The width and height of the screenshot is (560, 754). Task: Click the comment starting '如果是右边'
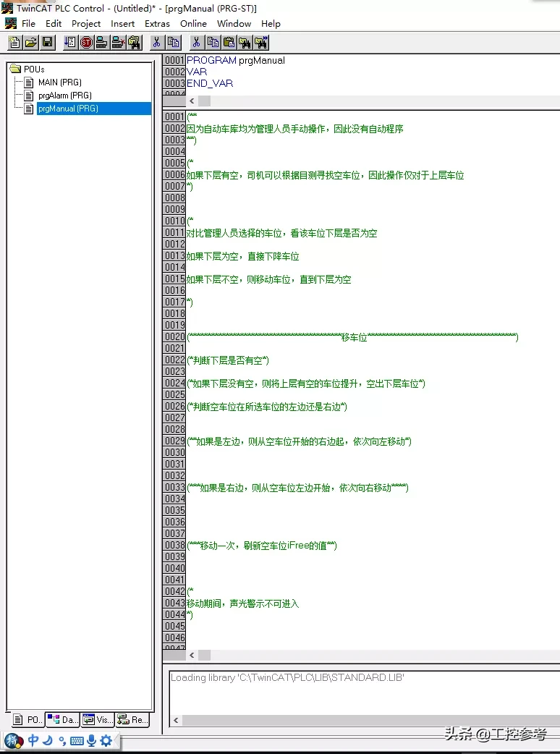tap(297, 488)
